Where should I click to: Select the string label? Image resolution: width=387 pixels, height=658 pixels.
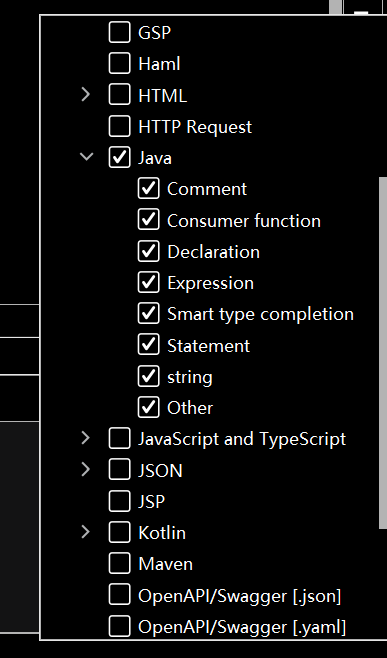(190, 377)
